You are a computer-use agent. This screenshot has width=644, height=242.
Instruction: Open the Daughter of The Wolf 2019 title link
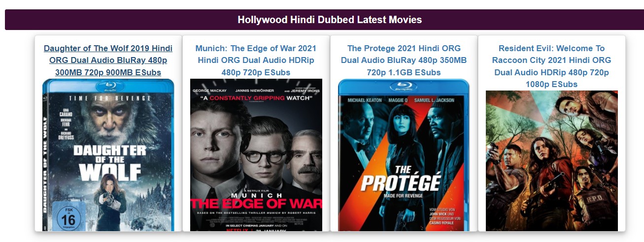click(x=108, y=60)
